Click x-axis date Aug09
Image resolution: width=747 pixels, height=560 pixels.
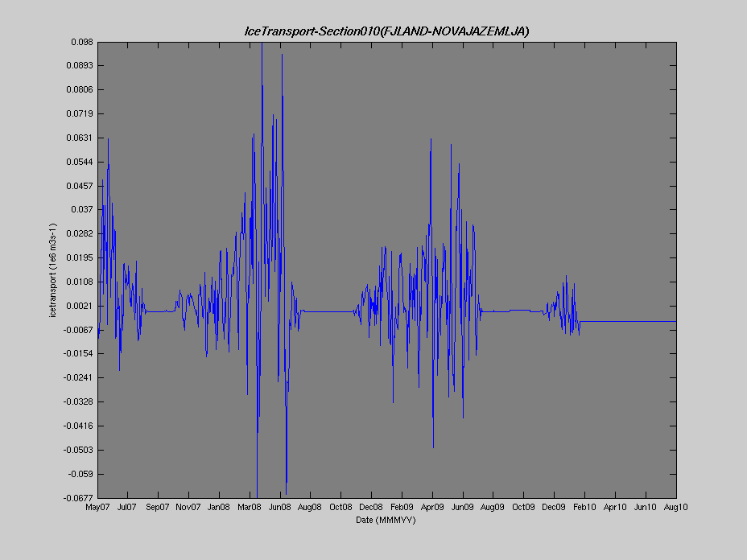(493, 507)
